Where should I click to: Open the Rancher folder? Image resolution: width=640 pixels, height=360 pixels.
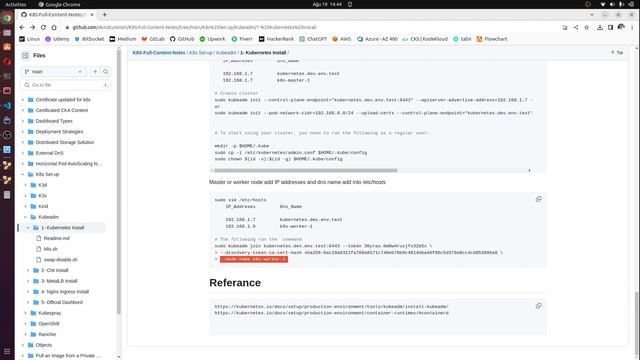(x=47, y=334)
